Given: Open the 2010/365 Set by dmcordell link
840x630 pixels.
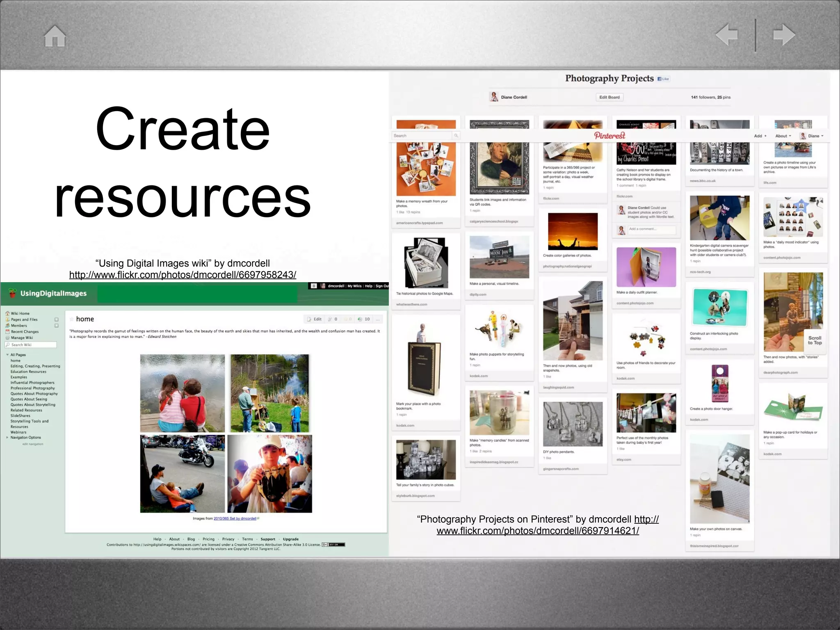Looking at the screenshot, I should click(x=235, y=518).
